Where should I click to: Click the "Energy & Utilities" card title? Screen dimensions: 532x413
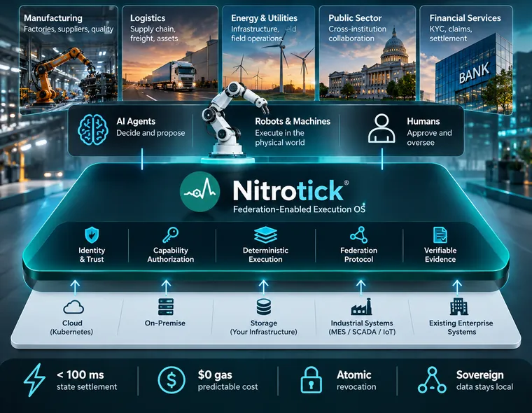click(264, 18)
